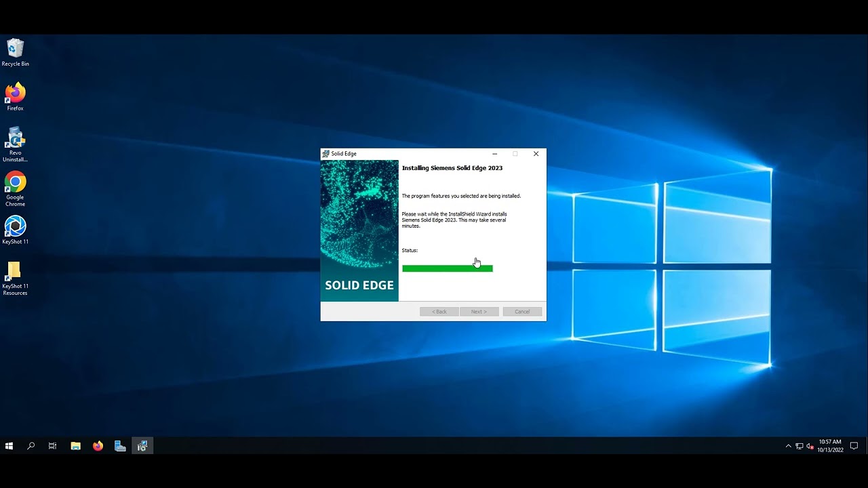Image resolution: width=868 pixels, height=488 pixels.
Task: Click the disabled Back button
Action: click(439, 312)
